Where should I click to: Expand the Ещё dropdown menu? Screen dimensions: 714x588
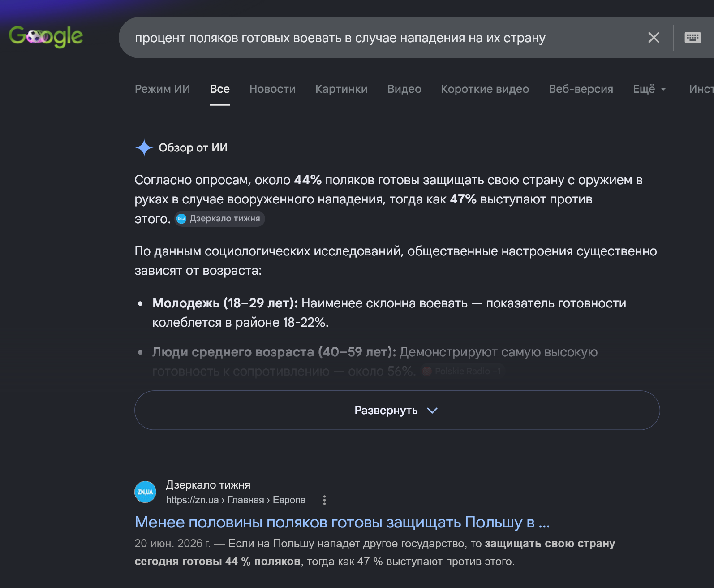coord(649,89)
